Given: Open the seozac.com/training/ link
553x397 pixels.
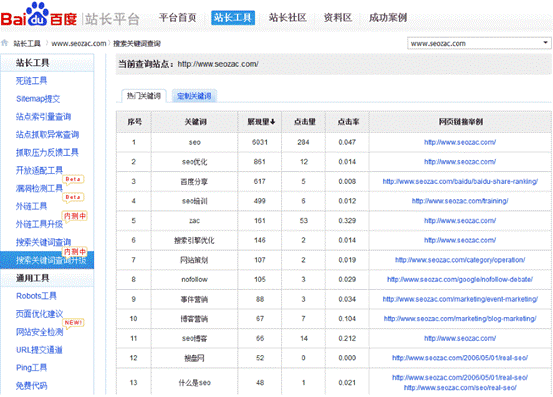Looking at the screenshot, I should [460, 201].
